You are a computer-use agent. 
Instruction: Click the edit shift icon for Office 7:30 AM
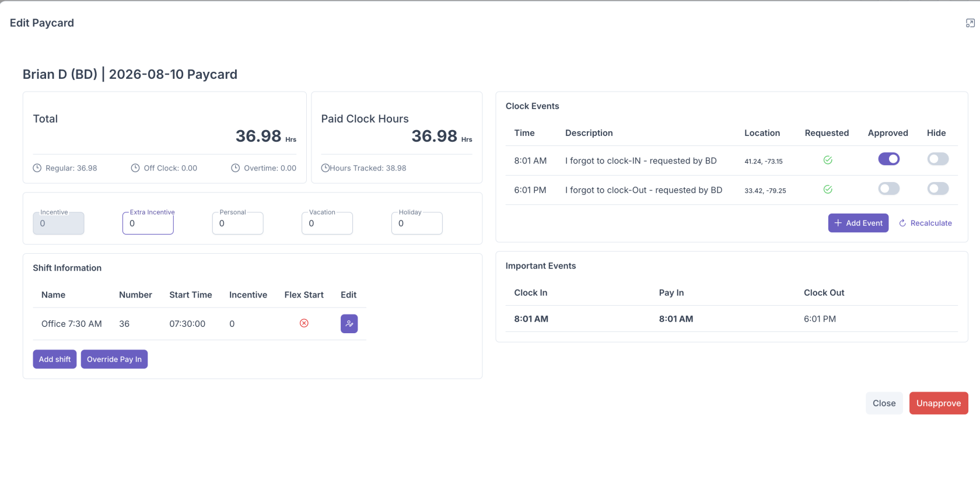pos(349,324)
